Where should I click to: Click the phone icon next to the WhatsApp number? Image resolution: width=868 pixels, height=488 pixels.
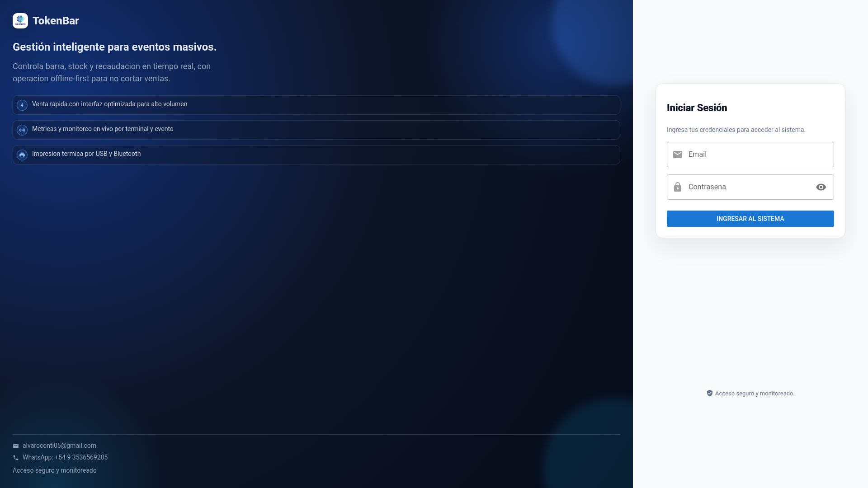point(16,458)
